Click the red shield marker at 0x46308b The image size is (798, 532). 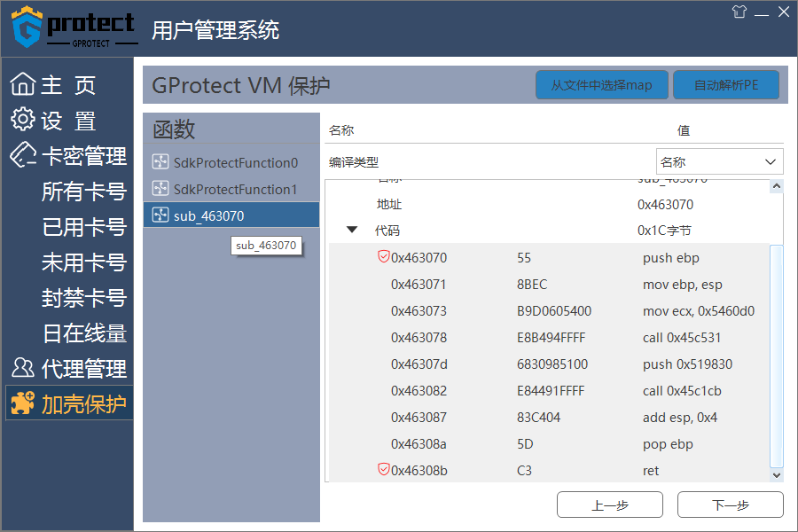pos(384,469)
